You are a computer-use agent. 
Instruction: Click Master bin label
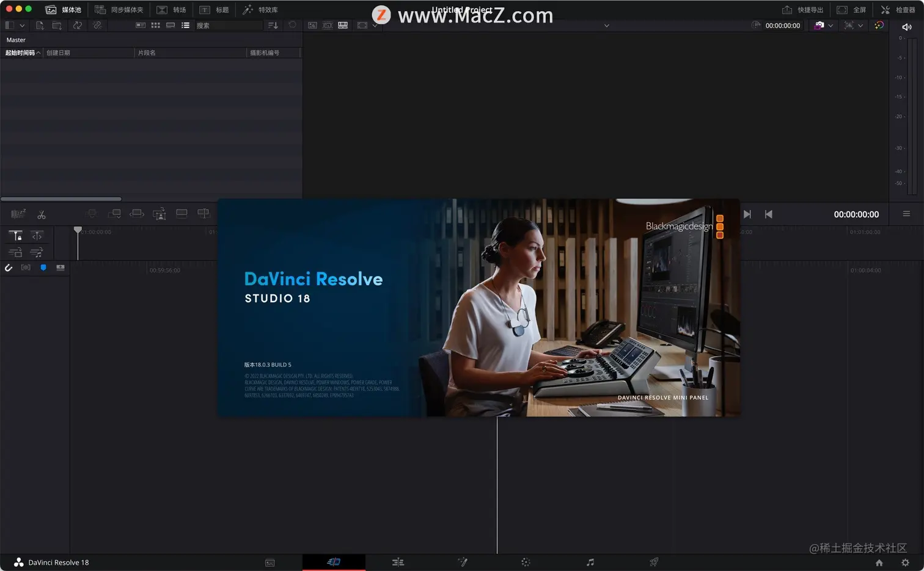[16, 40]
